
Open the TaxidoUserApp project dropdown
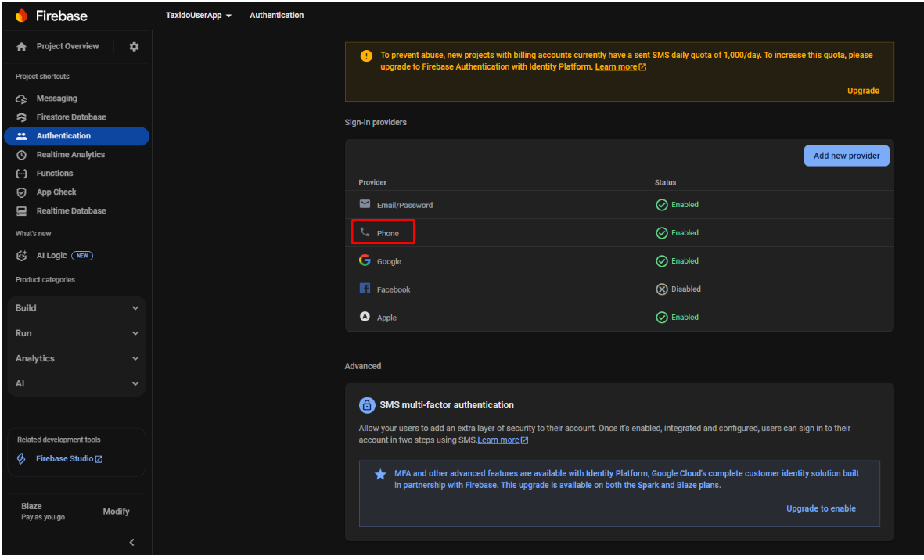coord(199,16)
